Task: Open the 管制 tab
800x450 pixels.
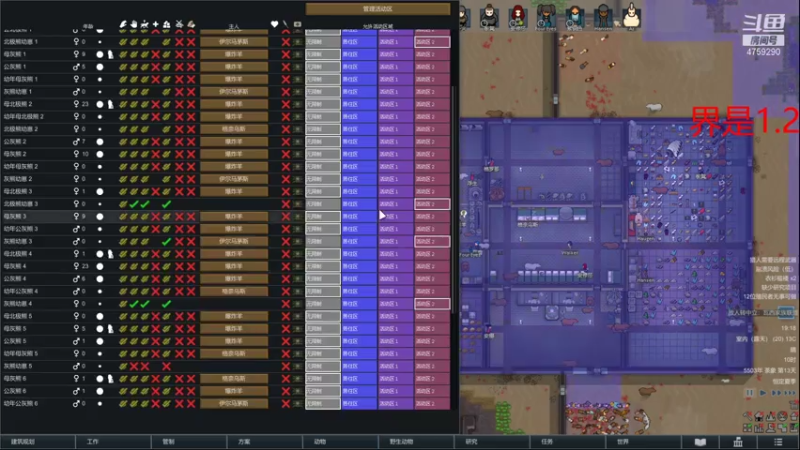Action: point(188,442)
